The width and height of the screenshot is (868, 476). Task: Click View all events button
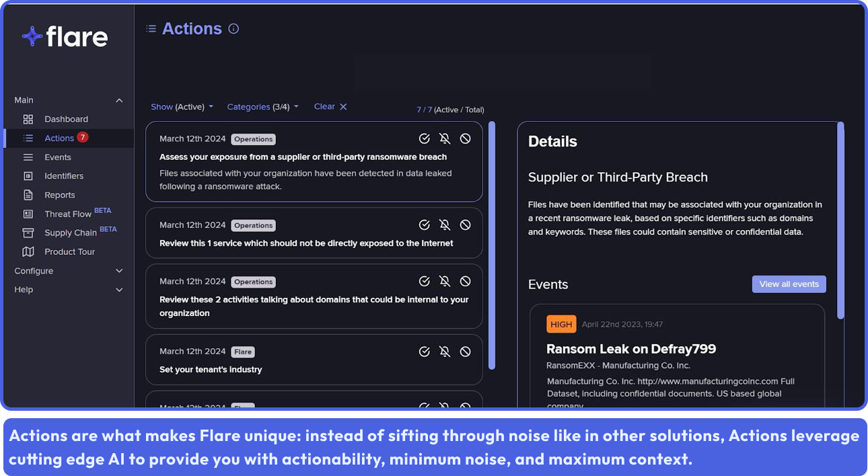click(x=789, y=284)
